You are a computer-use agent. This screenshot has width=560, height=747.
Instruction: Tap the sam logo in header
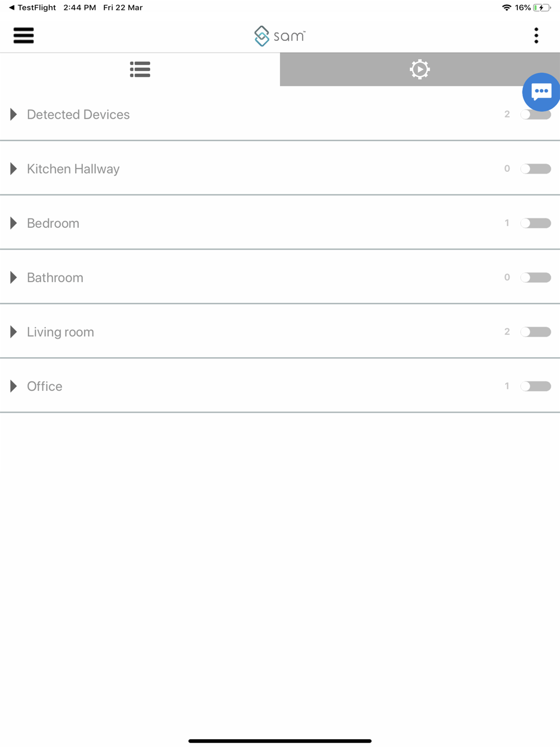(279, 36)
